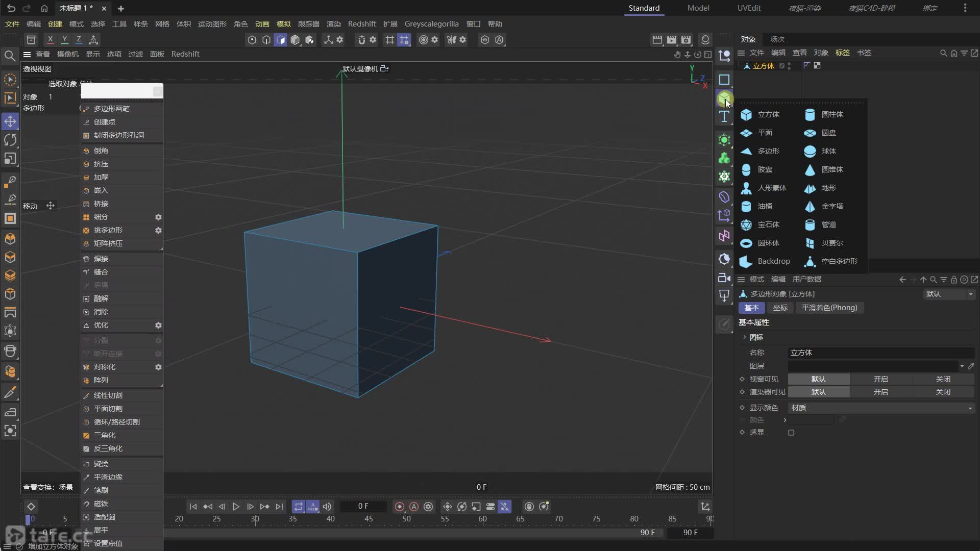980x551 pixels.
Task: Open 优化 optimize options gear
Action: pos(158,325)
